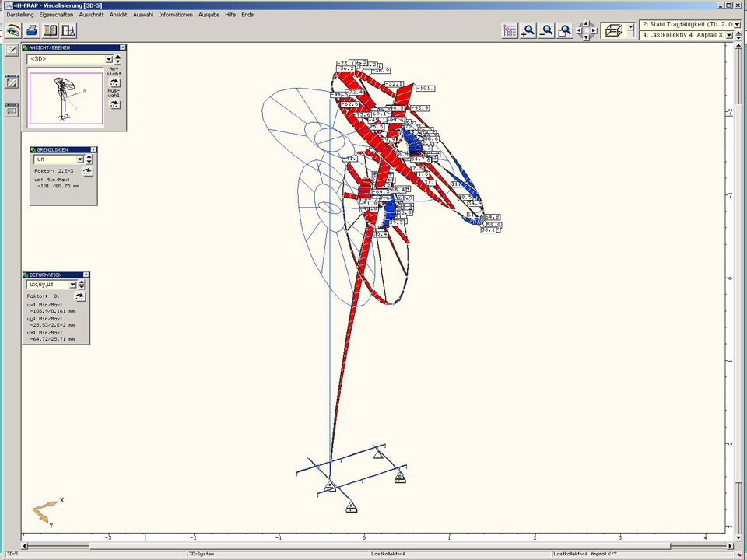Image resolution: width=747 pixels, height=560 pixels.
Task: Click the eye visualization icon in toolbar
Action: coord(13,30)
